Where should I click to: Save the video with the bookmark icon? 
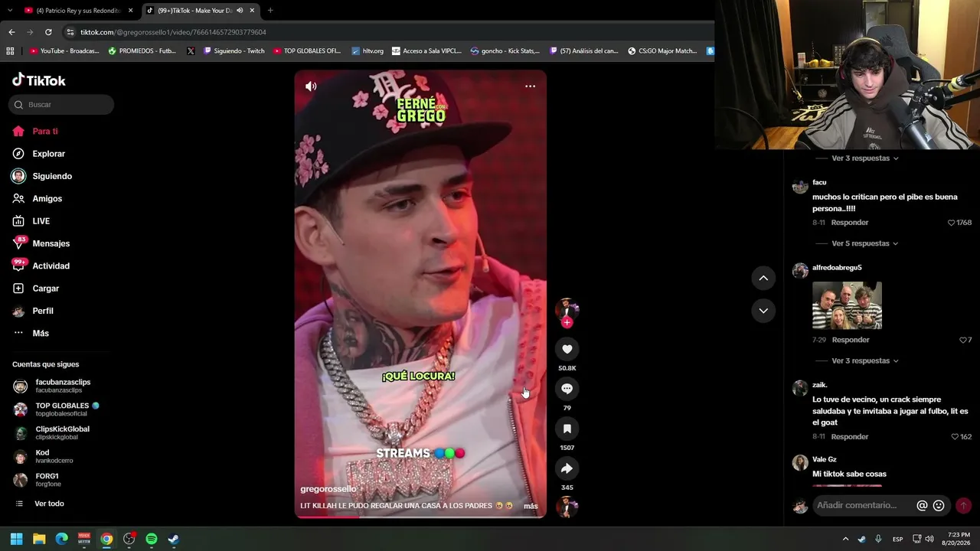[x=567, y=429]
